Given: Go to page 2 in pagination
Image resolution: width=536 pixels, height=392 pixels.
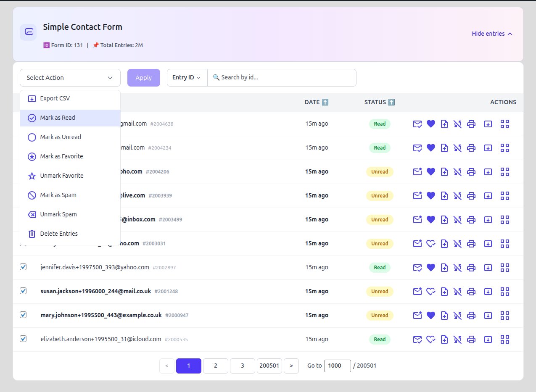Looking at the screenshot, I should coord(215,366).
